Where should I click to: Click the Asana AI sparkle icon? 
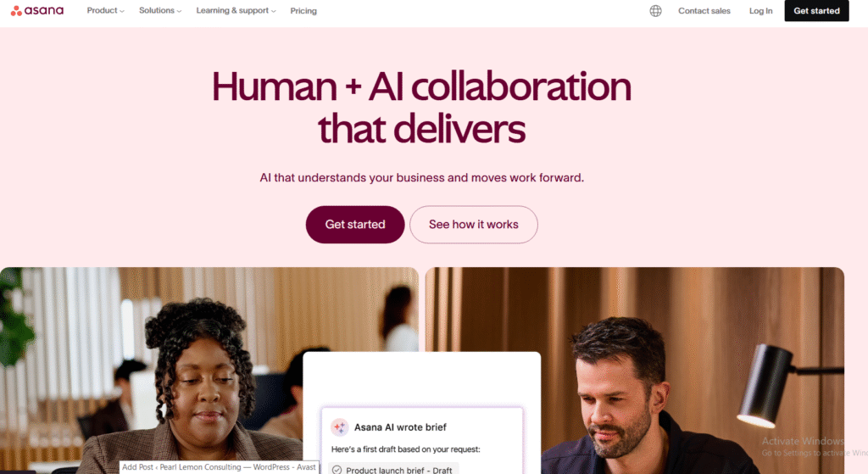coord(339,427)
